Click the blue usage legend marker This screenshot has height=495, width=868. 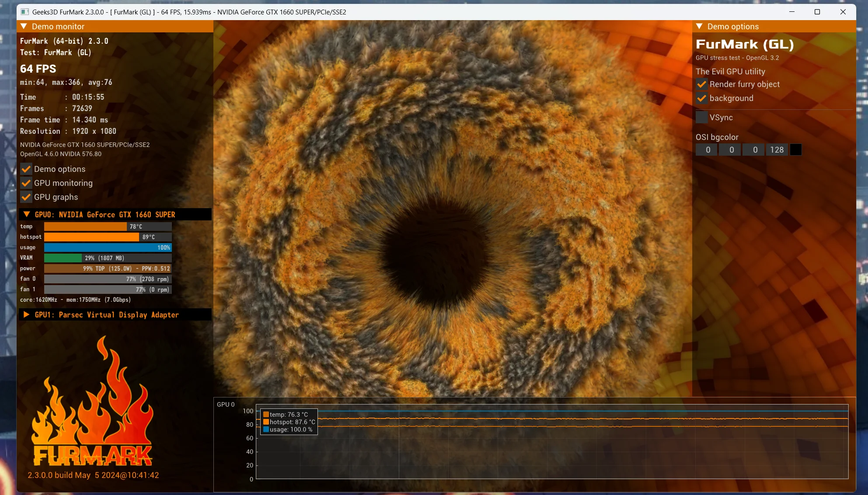click(x=266, y=429)
